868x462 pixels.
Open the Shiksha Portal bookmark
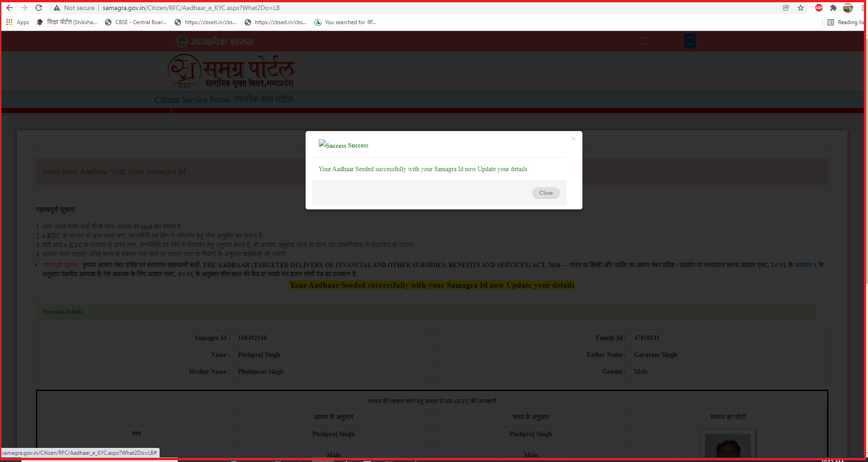tap(67, 22)
